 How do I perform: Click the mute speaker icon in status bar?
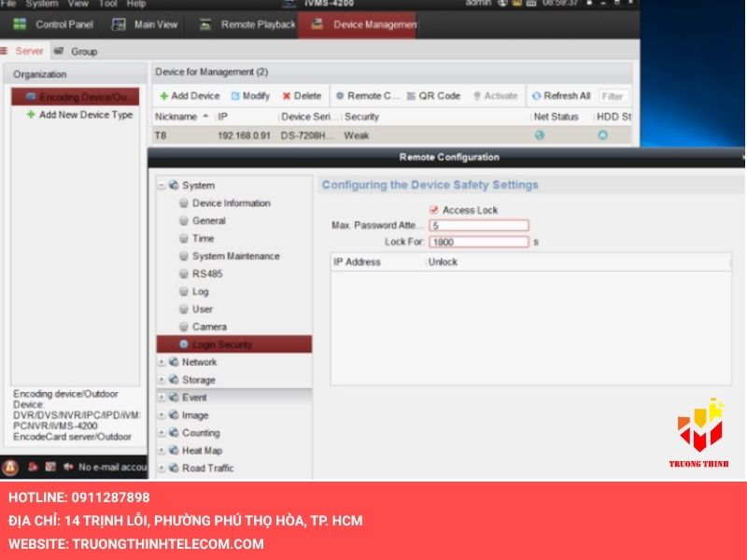pyautogui.click(x=68, y=468)
